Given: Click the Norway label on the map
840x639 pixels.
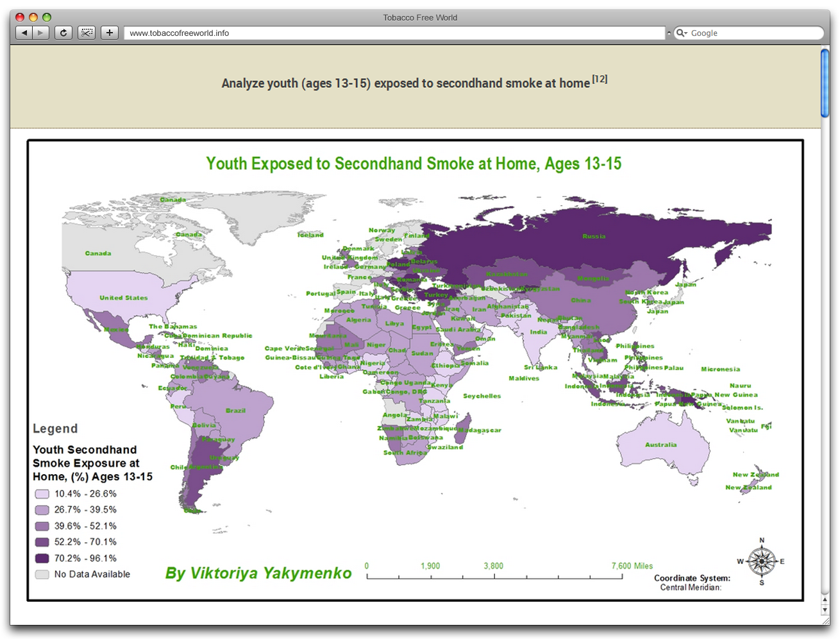Looking at the screenshot, I should coord(382,230).
